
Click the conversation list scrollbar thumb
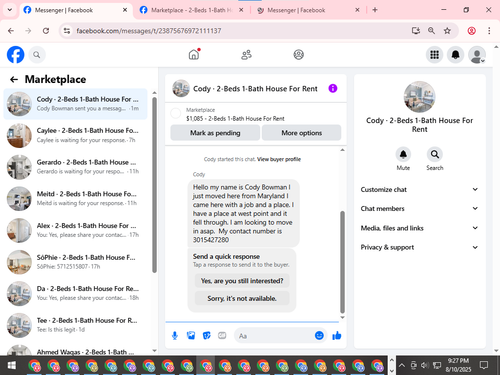(x=154, y=185)
